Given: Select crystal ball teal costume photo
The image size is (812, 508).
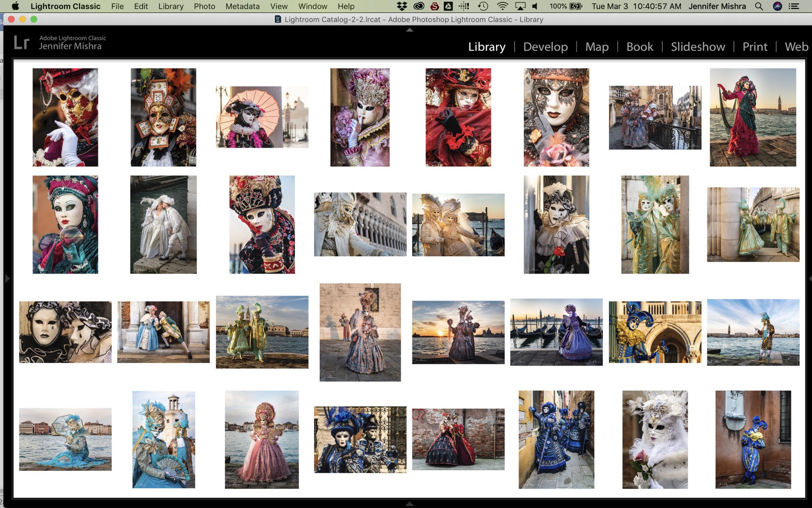Looking at the screenshot, I should [65, 225].
